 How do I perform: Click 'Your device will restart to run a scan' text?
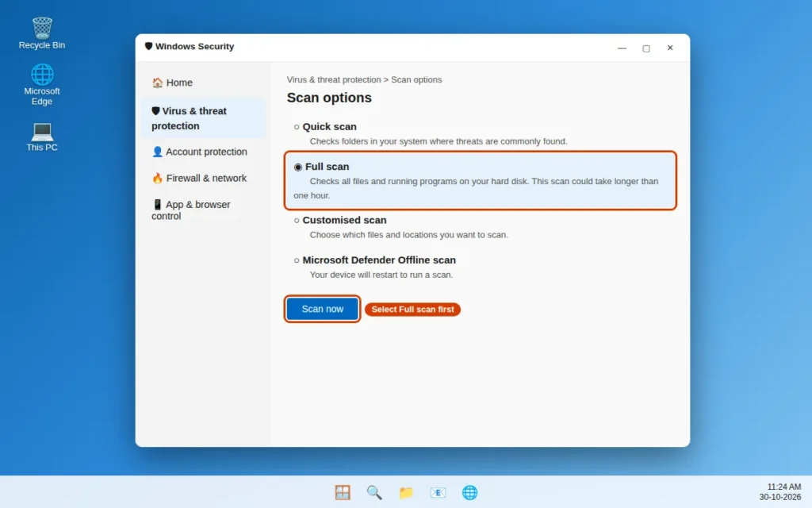click(381, 275)
